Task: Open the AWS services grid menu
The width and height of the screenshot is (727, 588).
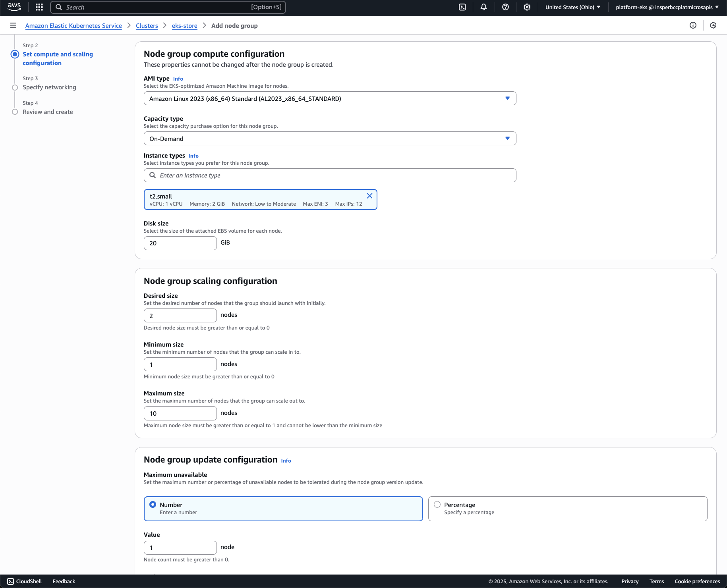Action: click(x=39, y=7)
